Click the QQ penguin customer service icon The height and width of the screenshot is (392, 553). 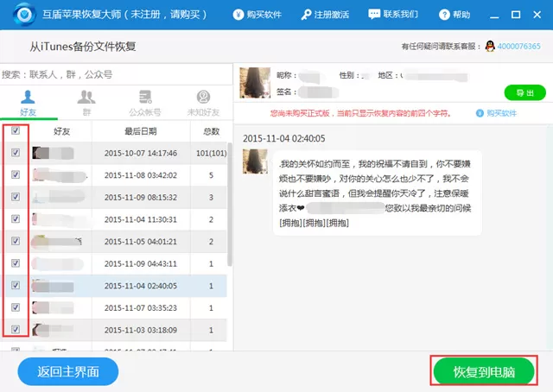pos(490,46)
